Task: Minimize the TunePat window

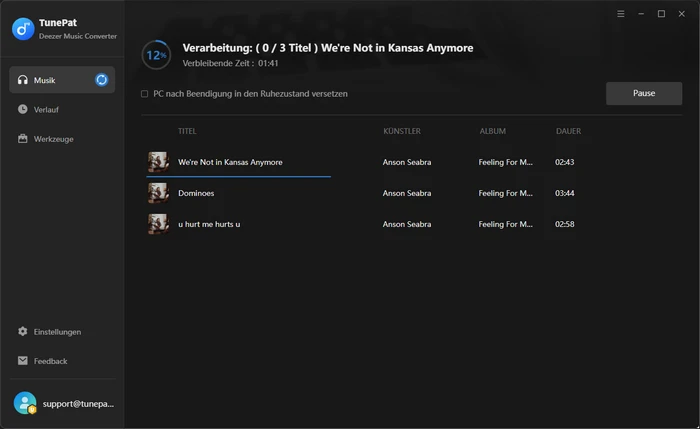Action: (641, 14)
